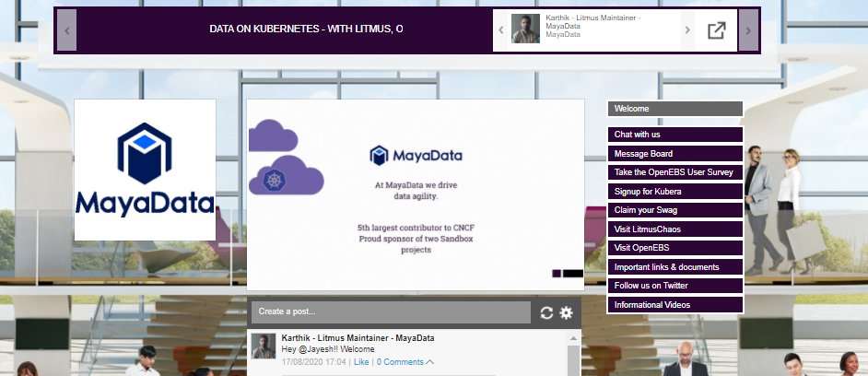Click post author name Karthik - Litmus Maintainer

pos(358,338)
